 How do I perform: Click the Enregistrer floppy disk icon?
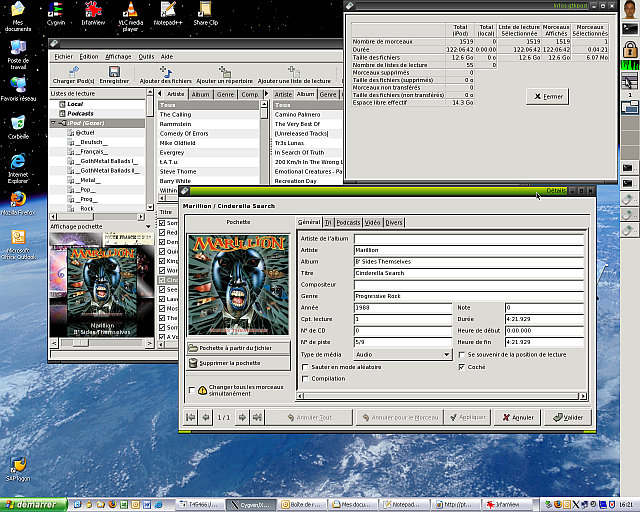[114, 71]
